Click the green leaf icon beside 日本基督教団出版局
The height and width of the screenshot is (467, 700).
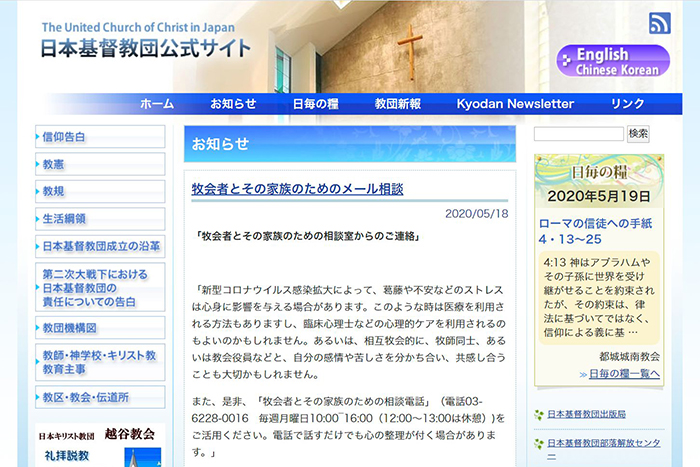pyautogui.click(x=539, y=415)
